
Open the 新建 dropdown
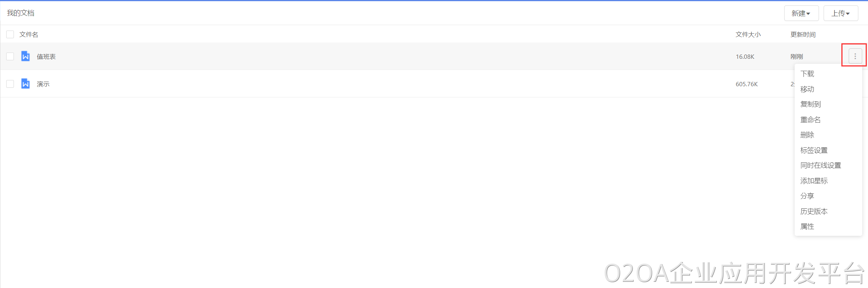801,13
